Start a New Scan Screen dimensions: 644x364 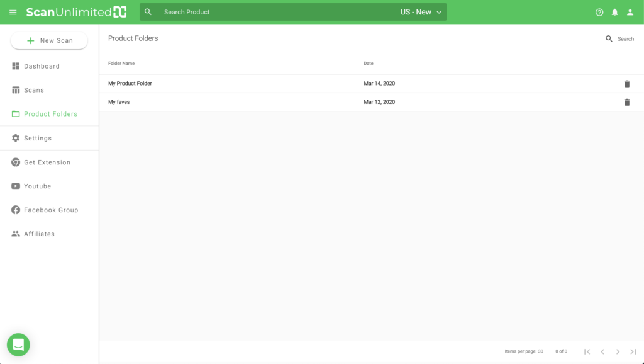(49, 40)
